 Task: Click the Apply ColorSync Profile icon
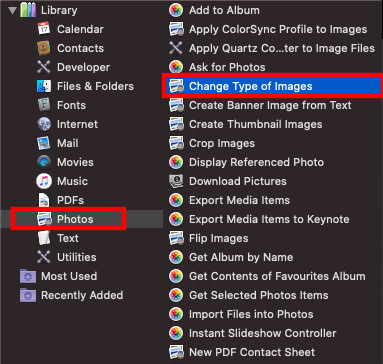click(176, 29)
